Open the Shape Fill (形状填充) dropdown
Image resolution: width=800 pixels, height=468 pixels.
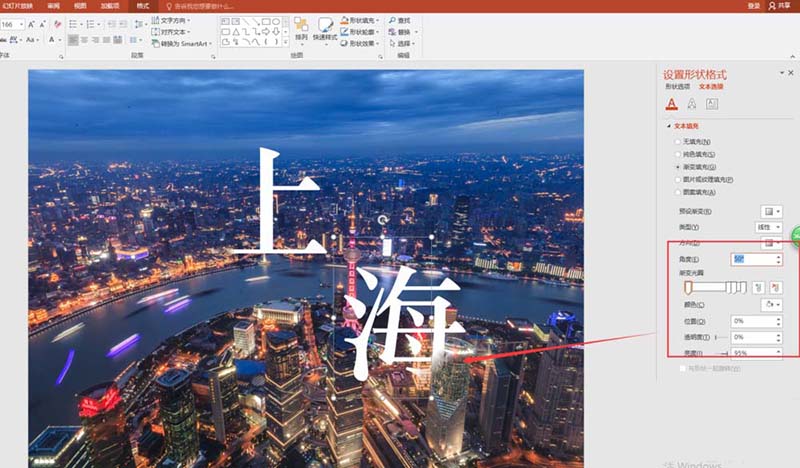[360, 20]
